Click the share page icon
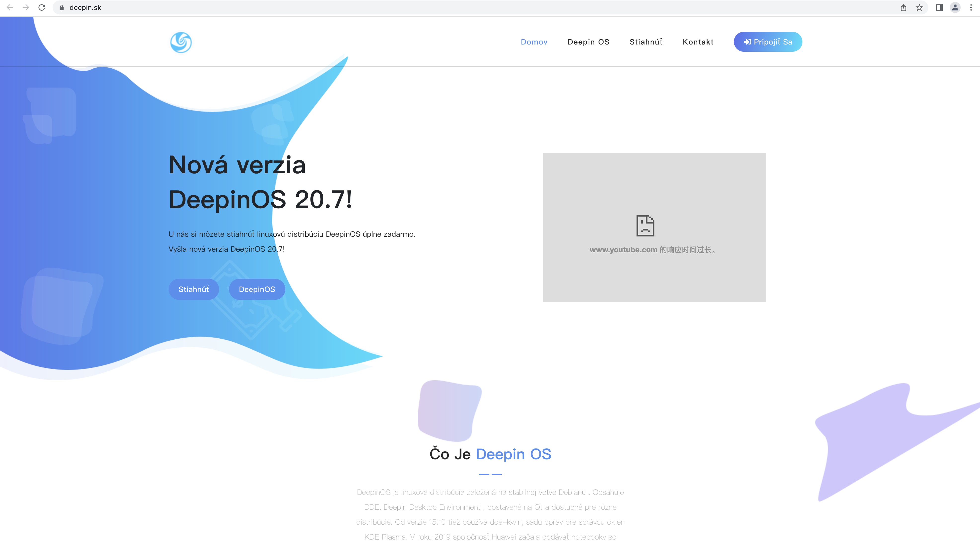980x546 pixels. pyautogui.click(x=903, y=8)
